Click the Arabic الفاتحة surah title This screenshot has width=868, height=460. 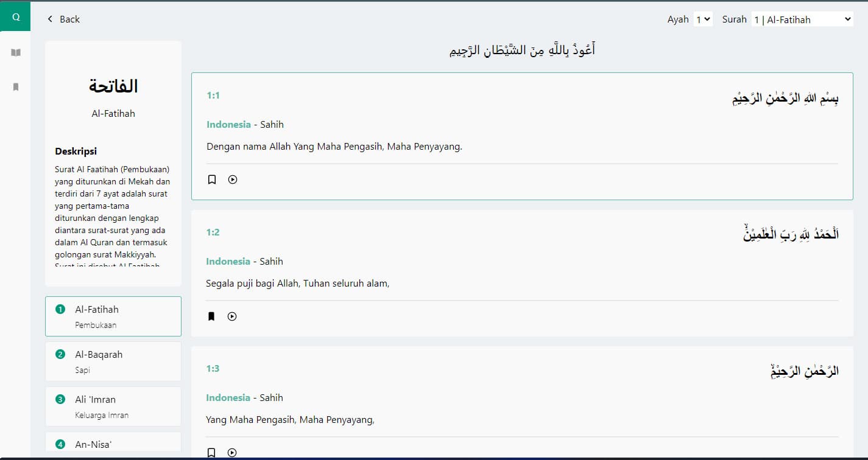click(113, 86)
